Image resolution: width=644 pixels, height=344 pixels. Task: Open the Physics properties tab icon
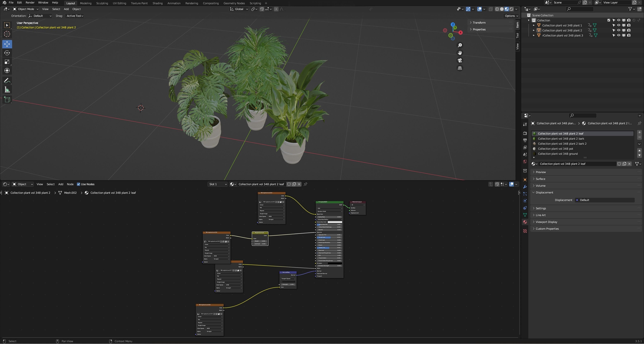(525, 201)
